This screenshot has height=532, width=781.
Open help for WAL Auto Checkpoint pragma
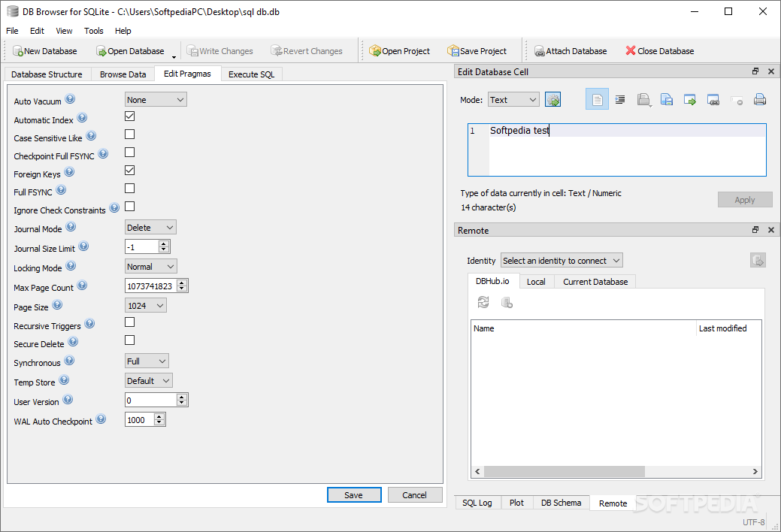(x=101, y=419)
